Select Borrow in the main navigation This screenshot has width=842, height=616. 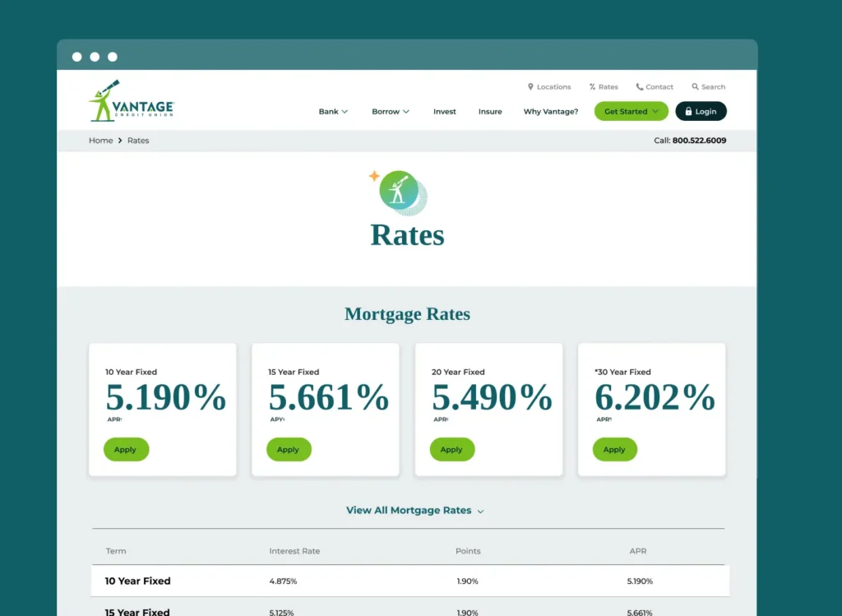pyautogui.click(x=386, y=111)
